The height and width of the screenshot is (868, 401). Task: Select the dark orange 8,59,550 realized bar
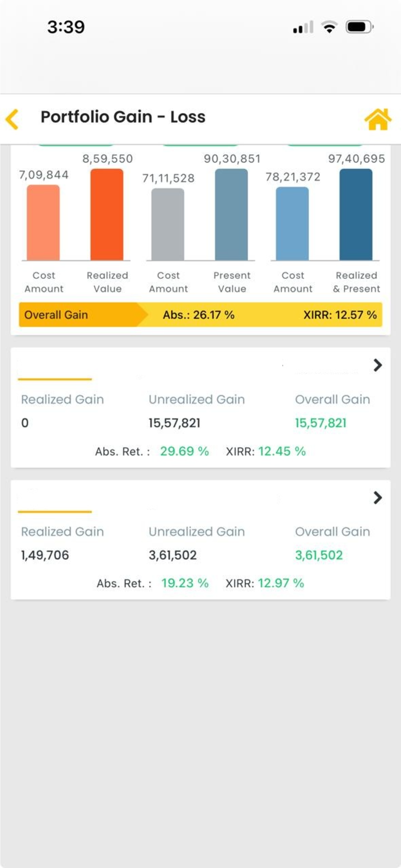[x=107, y=214]
